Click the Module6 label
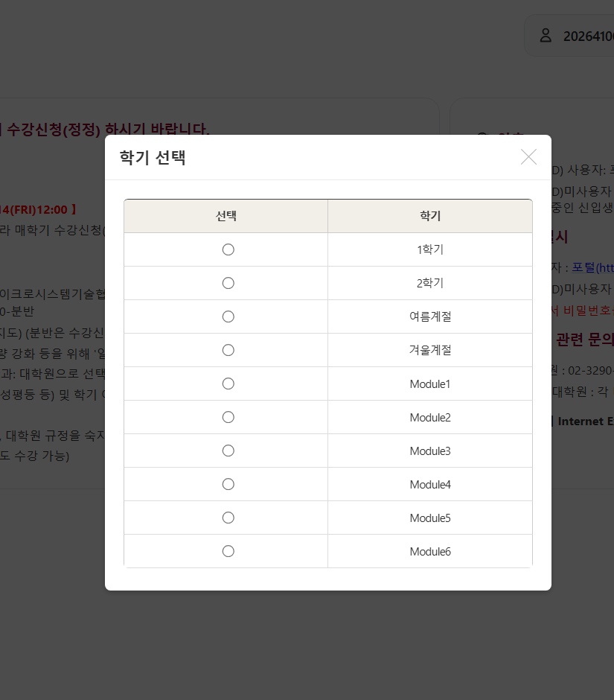The width and height of the screenshot is (614, 700). point(430,552)
